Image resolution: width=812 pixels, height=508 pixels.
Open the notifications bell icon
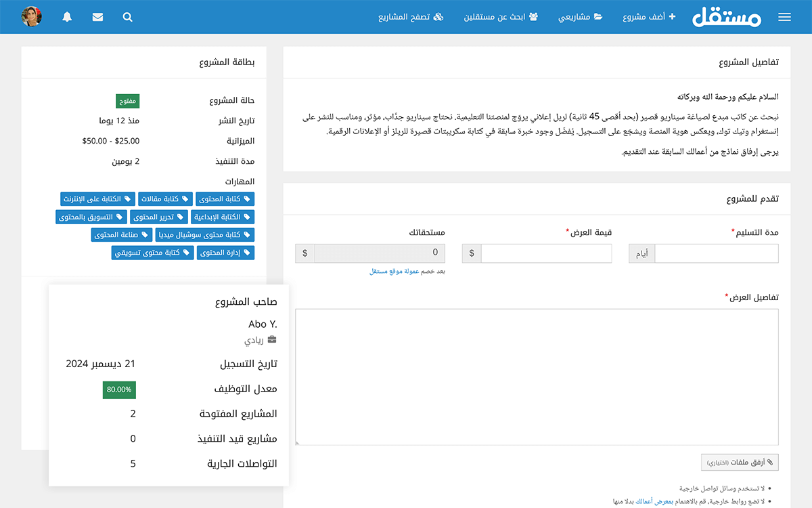67,17
